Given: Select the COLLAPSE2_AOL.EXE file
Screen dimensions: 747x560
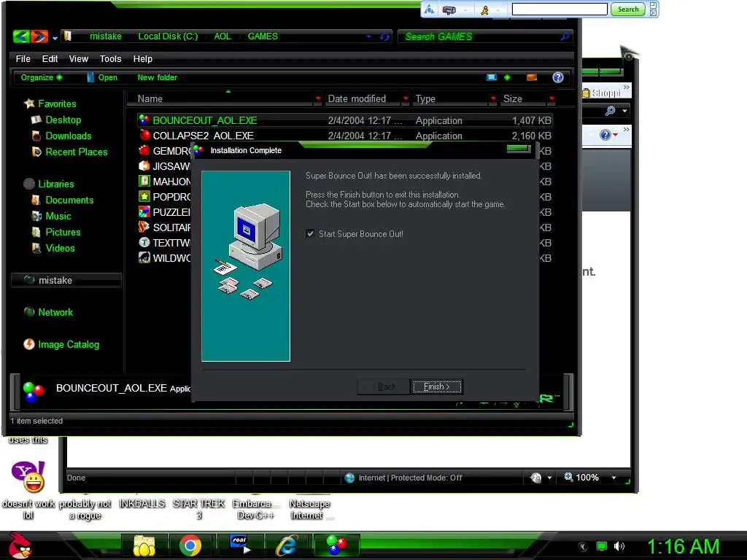Looking at the screenshot, I should point(345,136).
